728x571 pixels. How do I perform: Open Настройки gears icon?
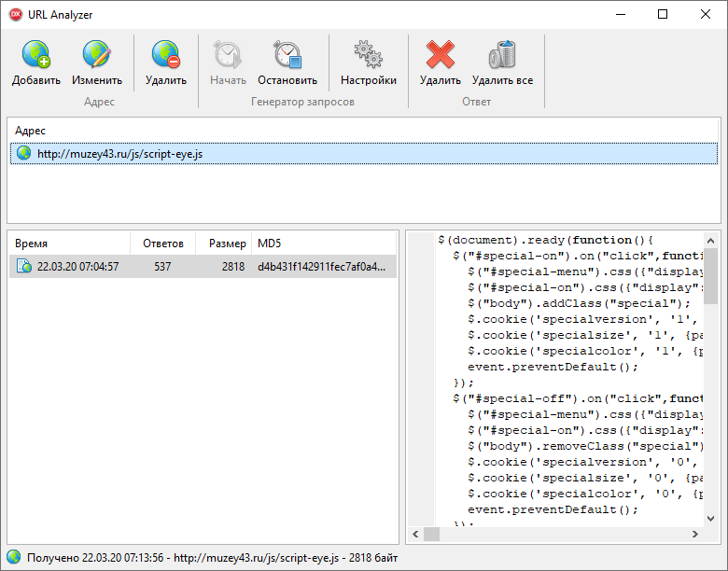[368, 54]
